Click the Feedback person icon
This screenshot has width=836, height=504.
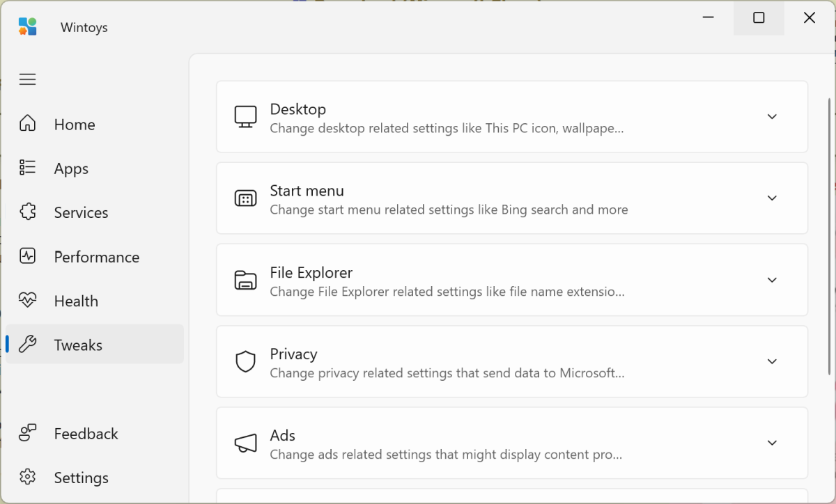(28, 433)
